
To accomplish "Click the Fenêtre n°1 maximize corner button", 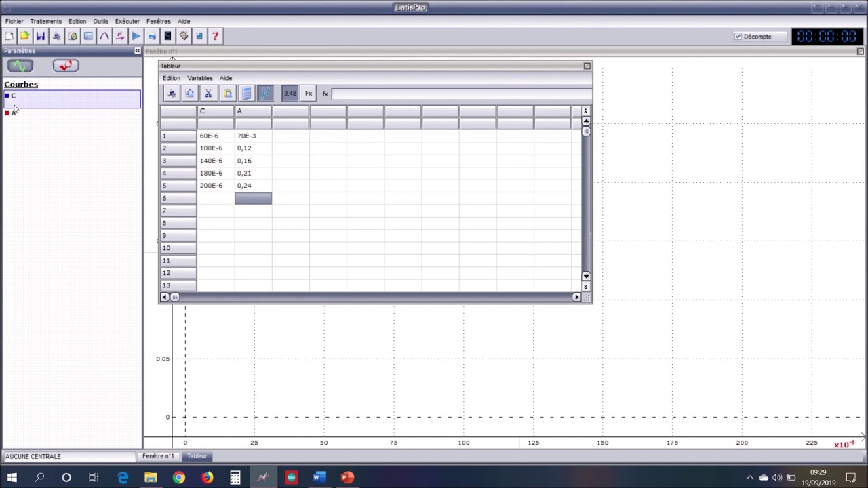I will [861, 52].
